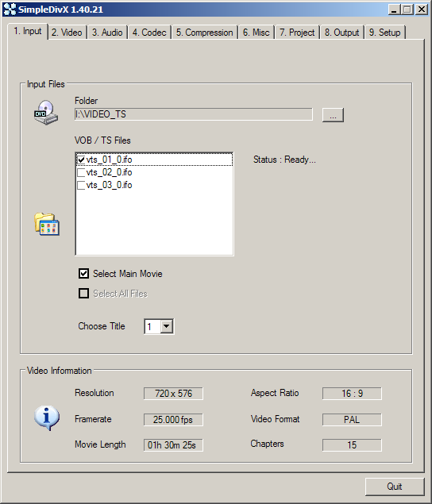The height and width of the screenshot is (504, 432).
Task: Select the 1. Input tab
Action: pyautogui.click(x=28, y=32)
